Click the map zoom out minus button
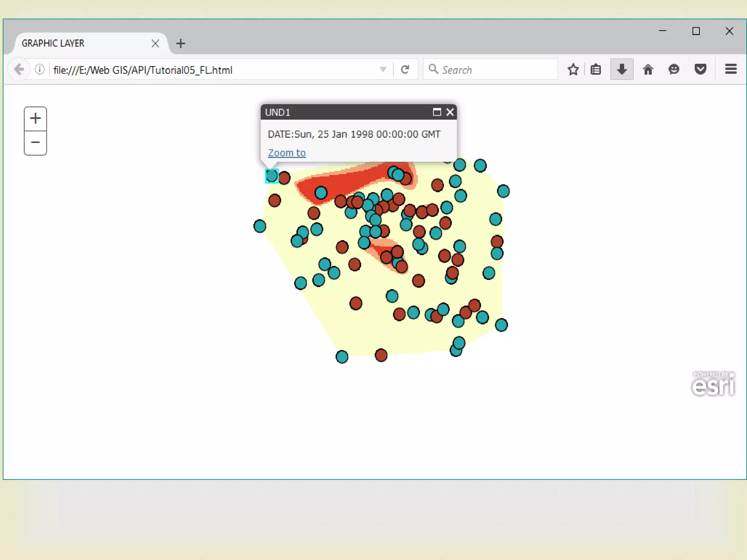 35,143
